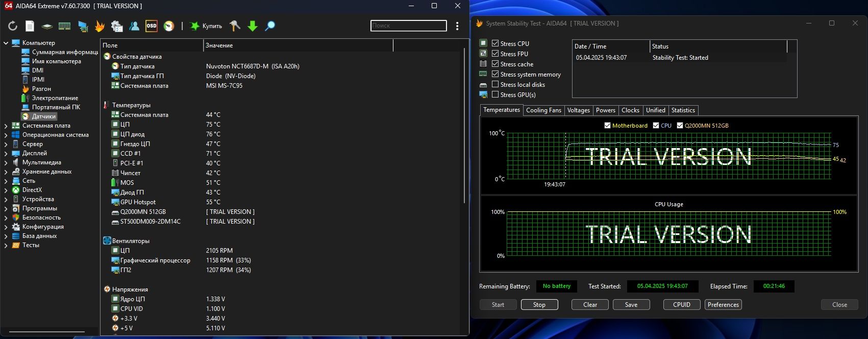The height and width of the screenshot is (339, 868).
Task: Switch to the Statistics tab
Action: point(683,110)
